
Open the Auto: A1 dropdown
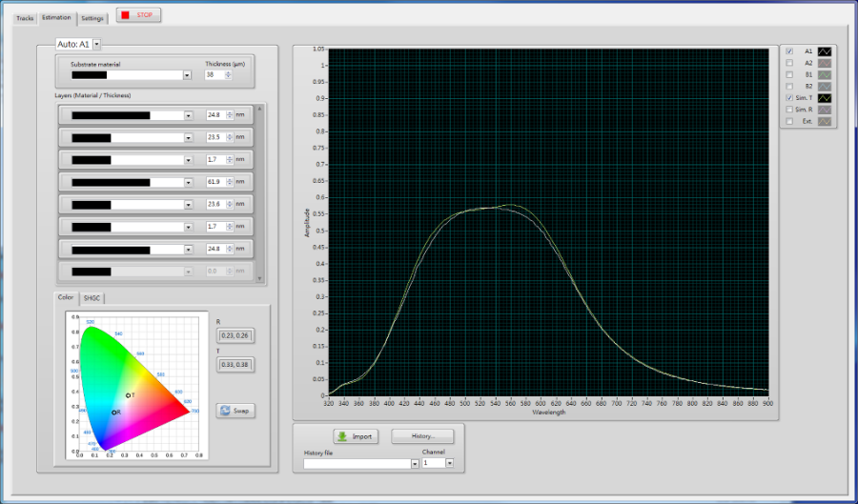pos(97,44)
